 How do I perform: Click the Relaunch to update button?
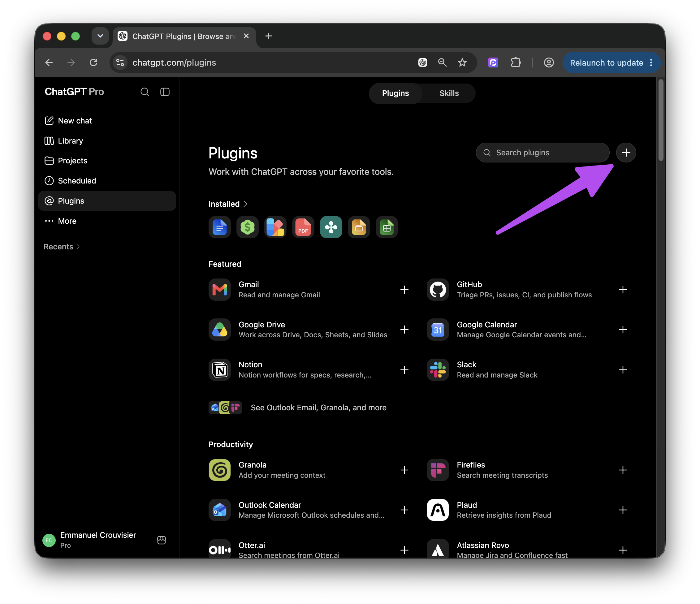611,63
